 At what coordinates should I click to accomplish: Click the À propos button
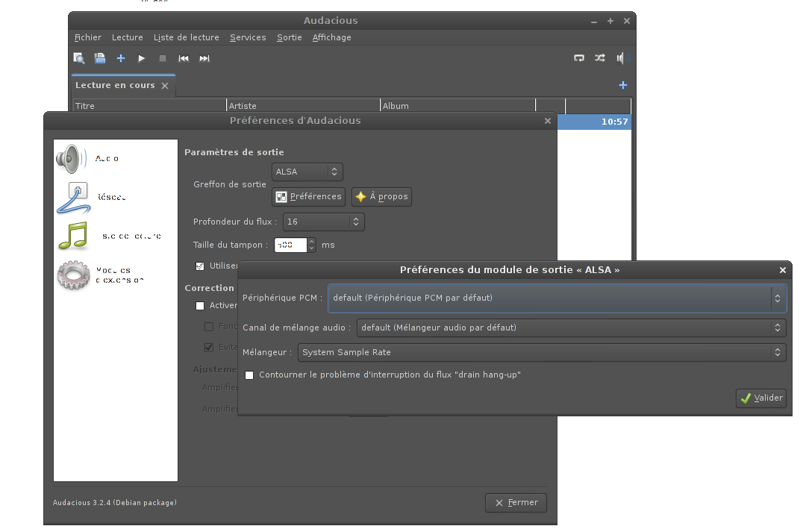point(381,196)
